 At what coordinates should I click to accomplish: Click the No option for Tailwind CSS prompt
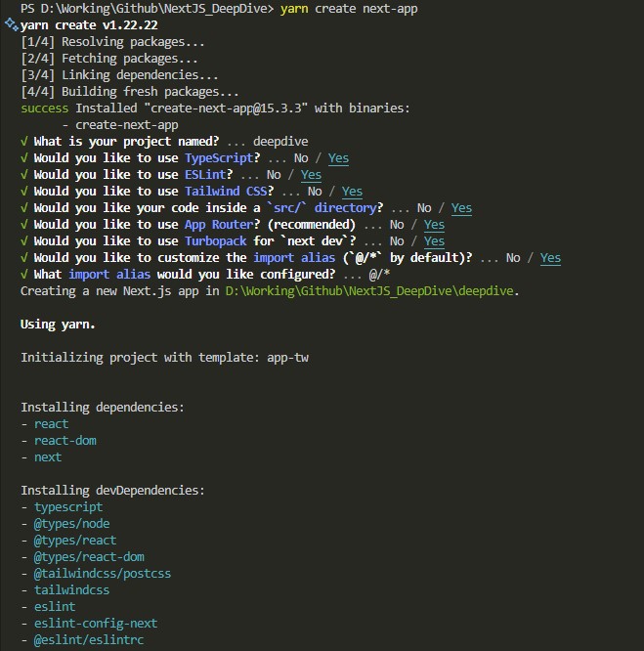pos(315,192)
